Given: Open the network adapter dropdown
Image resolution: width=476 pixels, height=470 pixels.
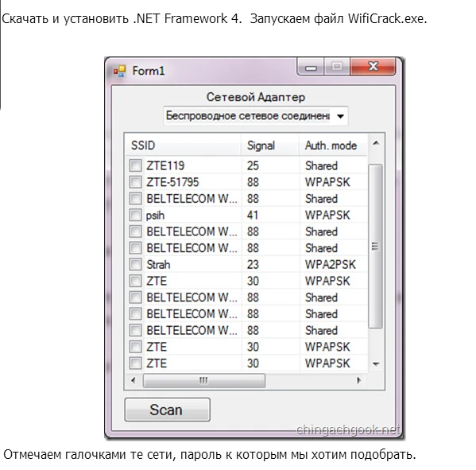Looking at the screenshot, I should click(341, 116).
